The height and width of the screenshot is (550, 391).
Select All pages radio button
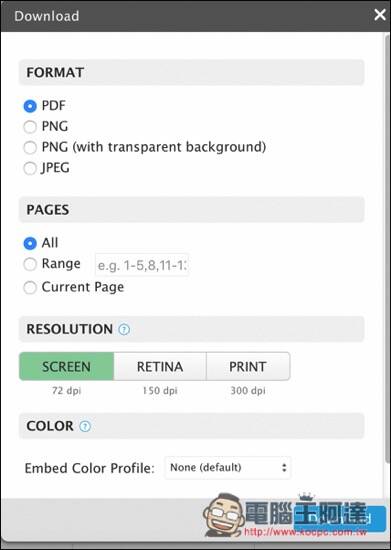30,243
